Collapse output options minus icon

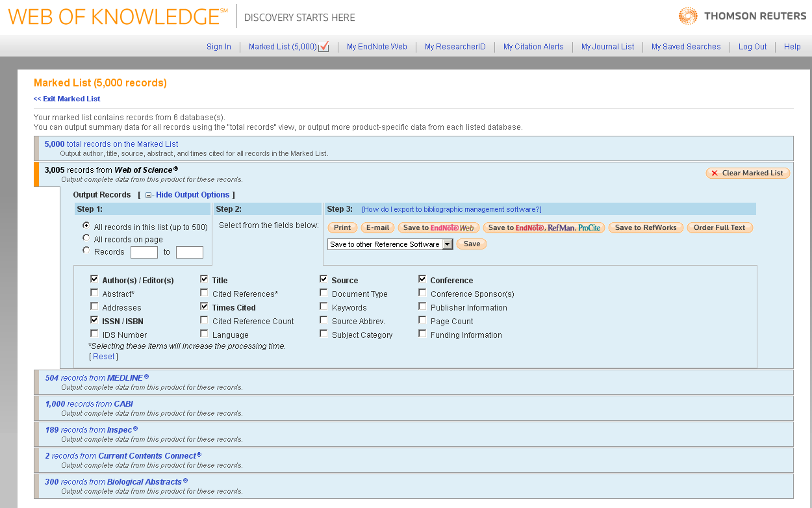(148, 195)
